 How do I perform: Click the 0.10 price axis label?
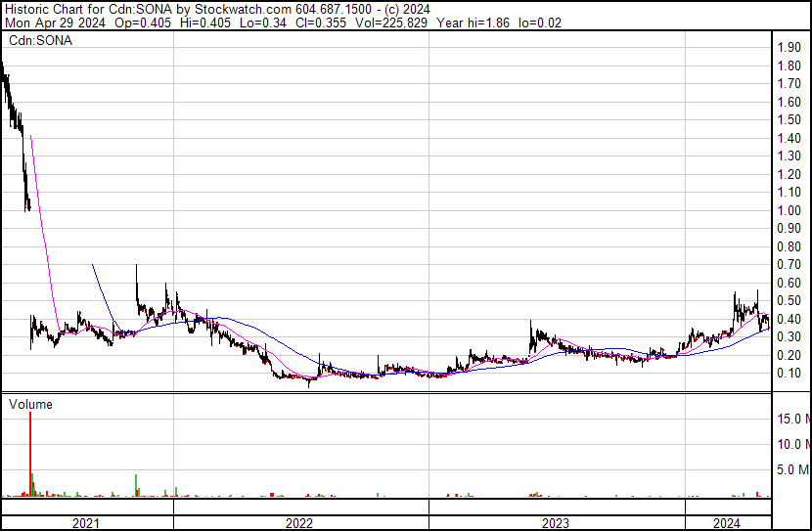790,373
